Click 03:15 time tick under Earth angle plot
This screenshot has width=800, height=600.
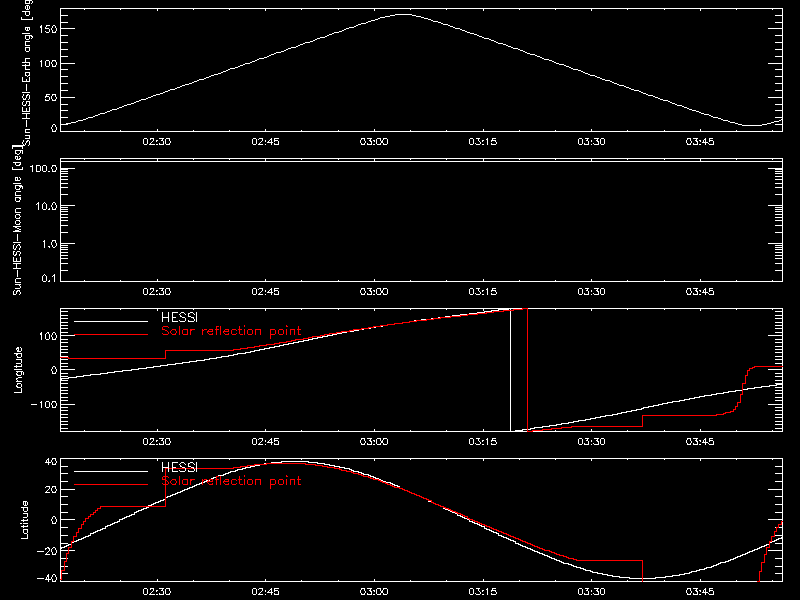click(x=483, y=141)
